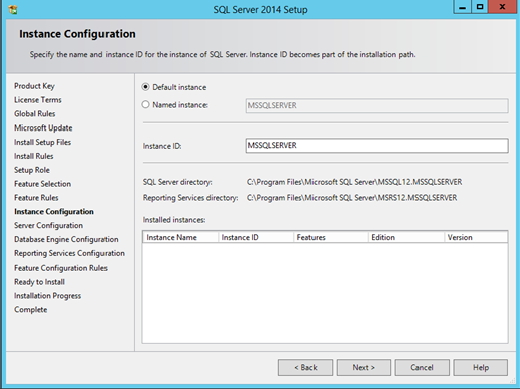
Task: Click the MSRS12.MSSQLSERVER directory path
Action: [352, 198]
